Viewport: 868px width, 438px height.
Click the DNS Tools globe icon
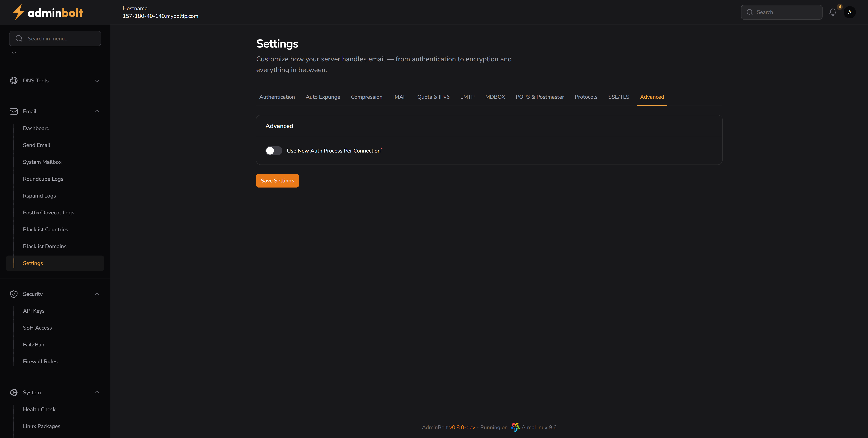click(14, 80)
